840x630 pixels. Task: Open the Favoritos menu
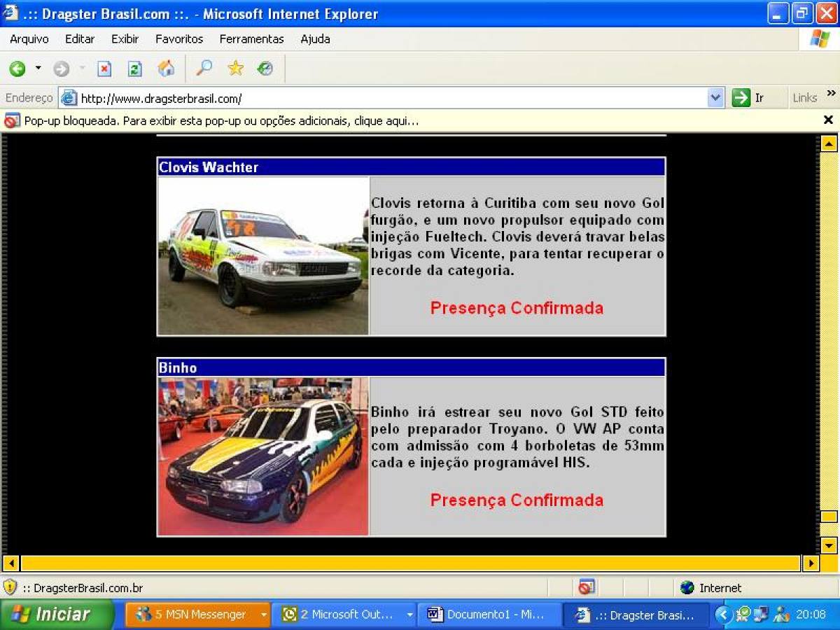pos(179,39)
